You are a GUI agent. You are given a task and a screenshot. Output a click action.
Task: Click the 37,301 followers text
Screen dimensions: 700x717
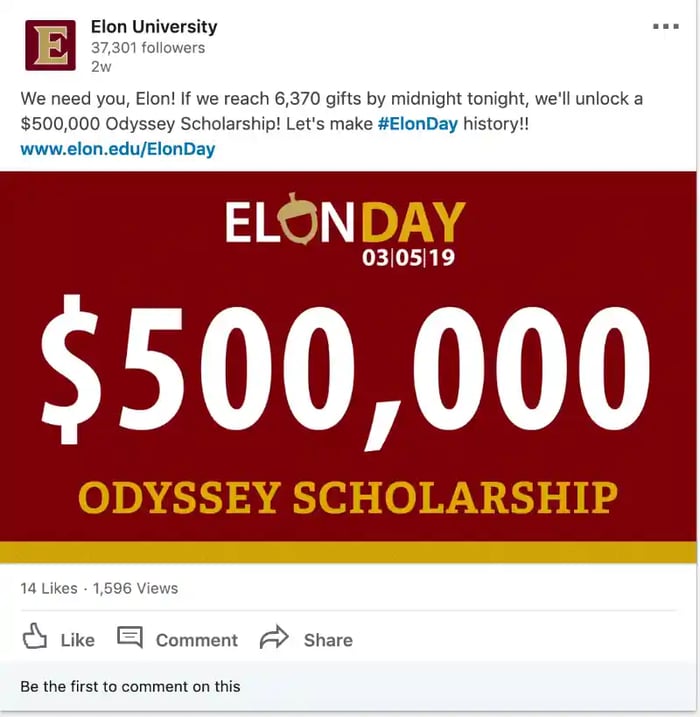[x=147, y=47]
